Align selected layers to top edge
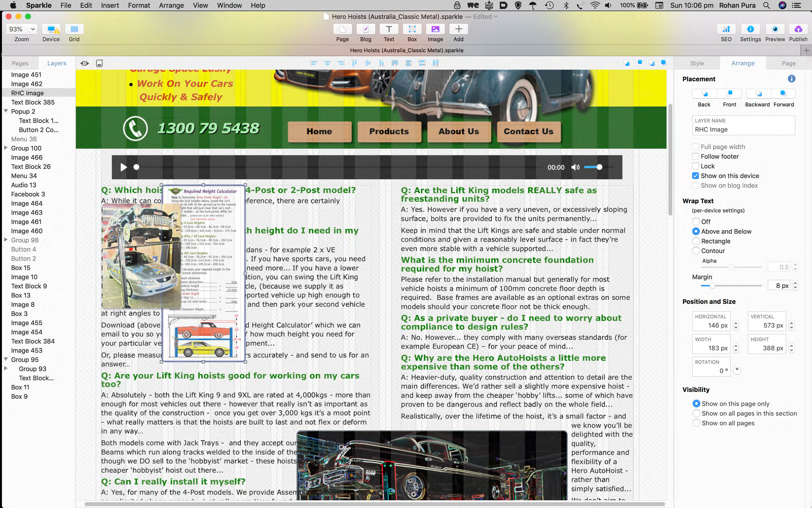This screenshot has width=812, height=508. [354, 63]
